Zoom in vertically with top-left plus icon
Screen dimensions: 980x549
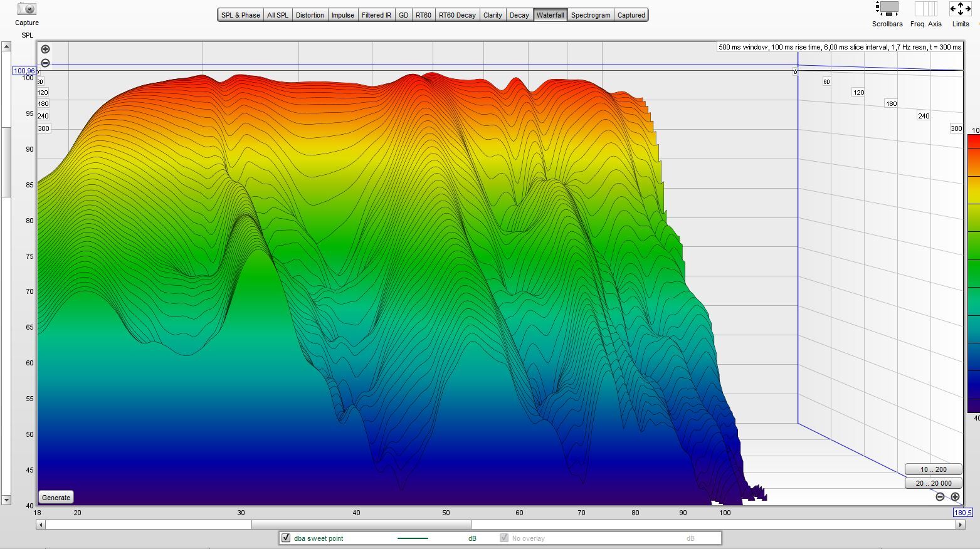pyautogui.click(x=45, y=49)
